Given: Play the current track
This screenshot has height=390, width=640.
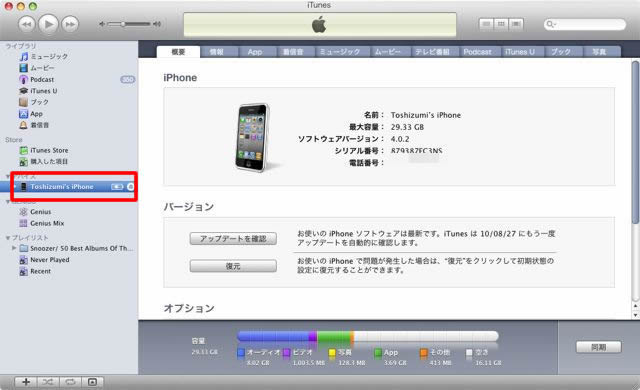Looking at the screenshot, I should [x=48, y=24].
